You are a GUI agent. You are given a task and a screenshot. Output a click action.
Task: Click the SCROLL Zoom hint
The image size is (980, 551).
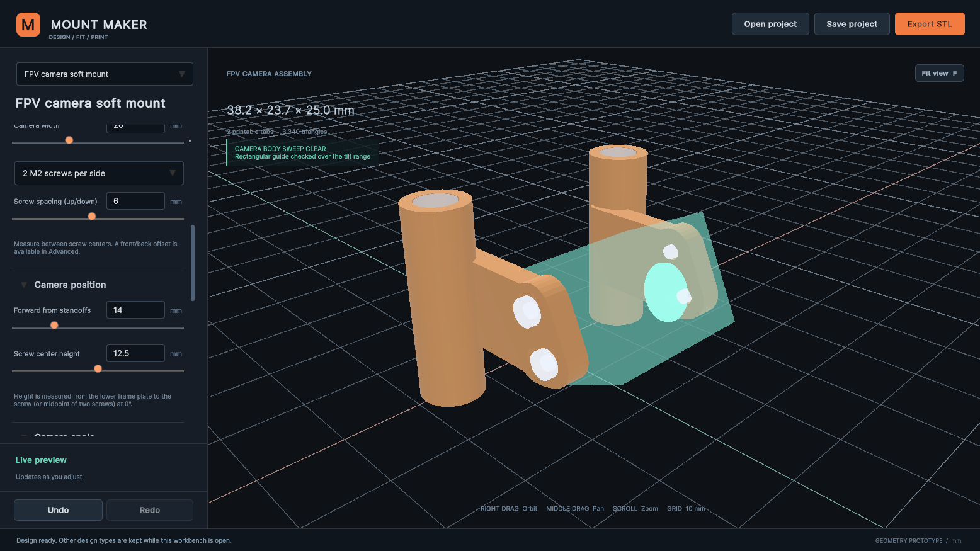[635, 508]
